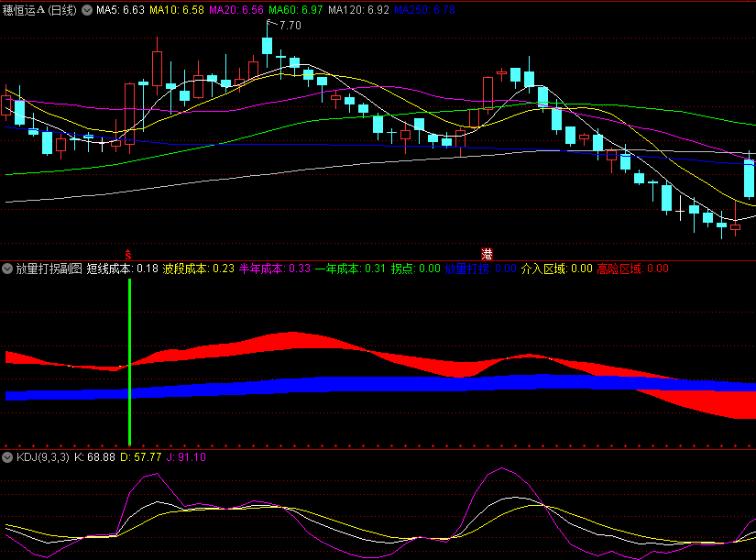This screenshot has width=756, height=560.
Task: Select the 放量打拐副图 indicator name
Action: 49,269
